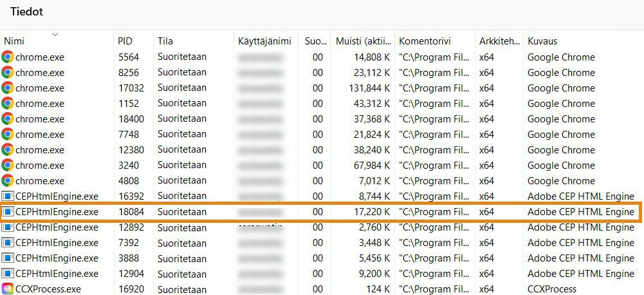
Task: Click CEPHtmlEngine icon in row PID 12892
Action: (x=8, y=227)
